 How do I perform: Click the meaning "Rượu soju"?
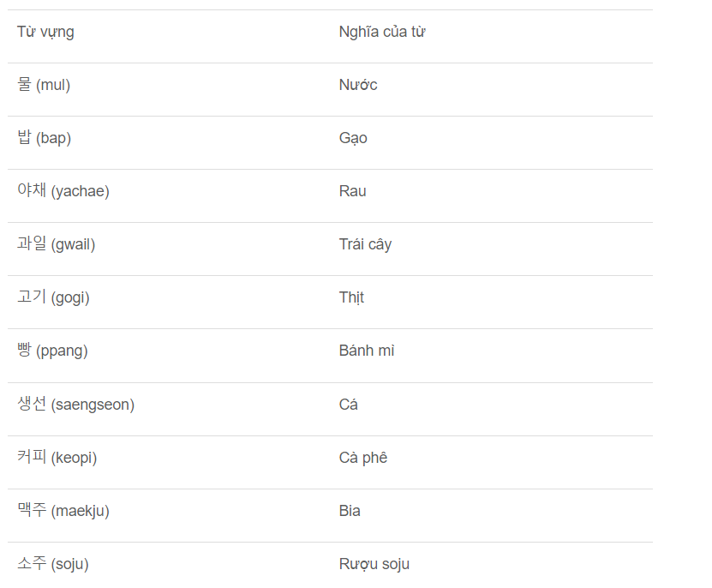coord(374,564)
